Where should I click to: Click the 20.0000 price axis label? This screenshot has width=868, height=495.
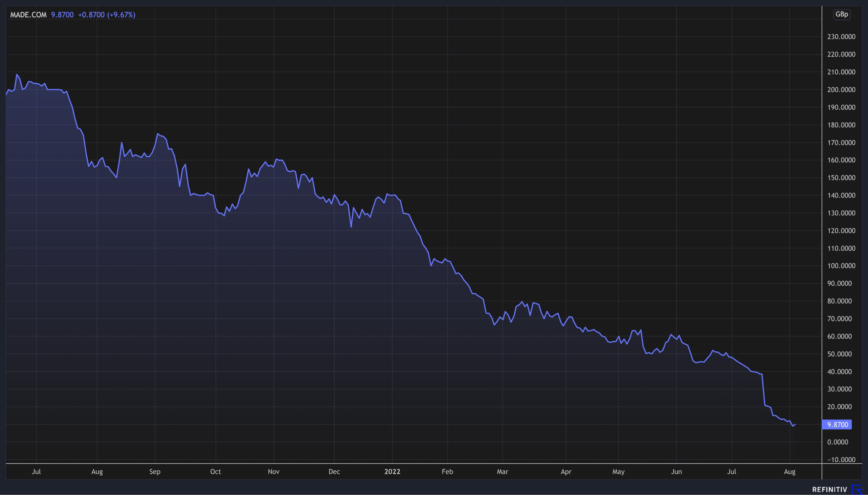(839, 407)
